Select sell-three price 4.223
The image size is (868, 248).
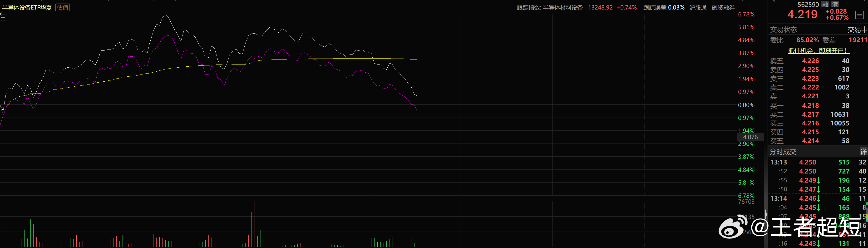(810, 79)
